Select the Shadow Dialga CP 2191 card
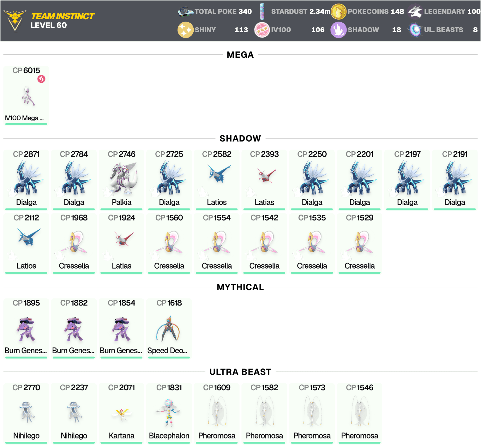 pos(454,180)
